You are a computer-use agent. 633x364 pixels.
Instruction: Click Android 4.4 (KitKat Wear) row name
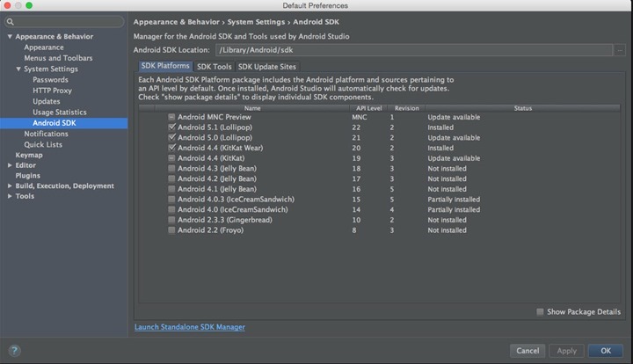tap(221, 148)
